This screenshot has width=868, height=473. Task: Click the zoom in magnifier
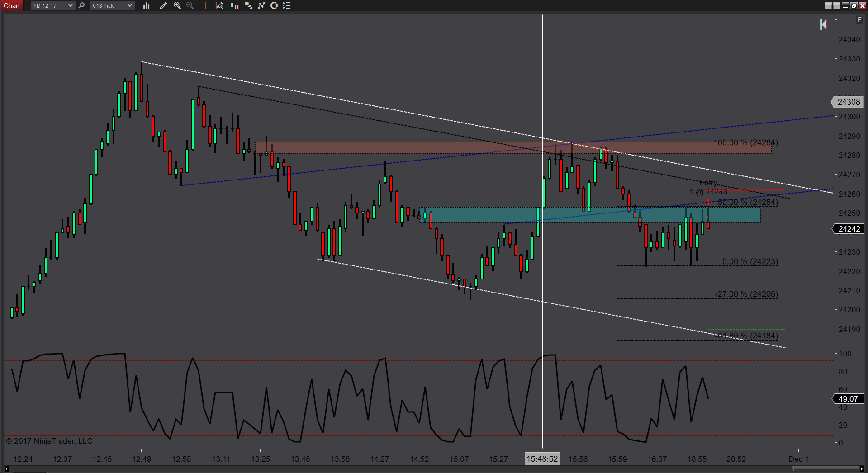[x=177, y=6]
